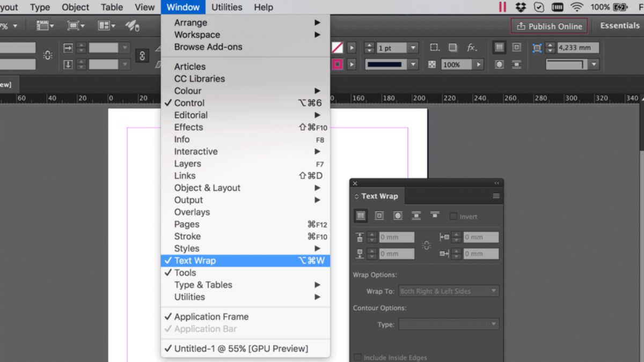644x362 pixels.
Task: Click the stroke weight stepper beside 1 pt
Action: tap(369, 48)
